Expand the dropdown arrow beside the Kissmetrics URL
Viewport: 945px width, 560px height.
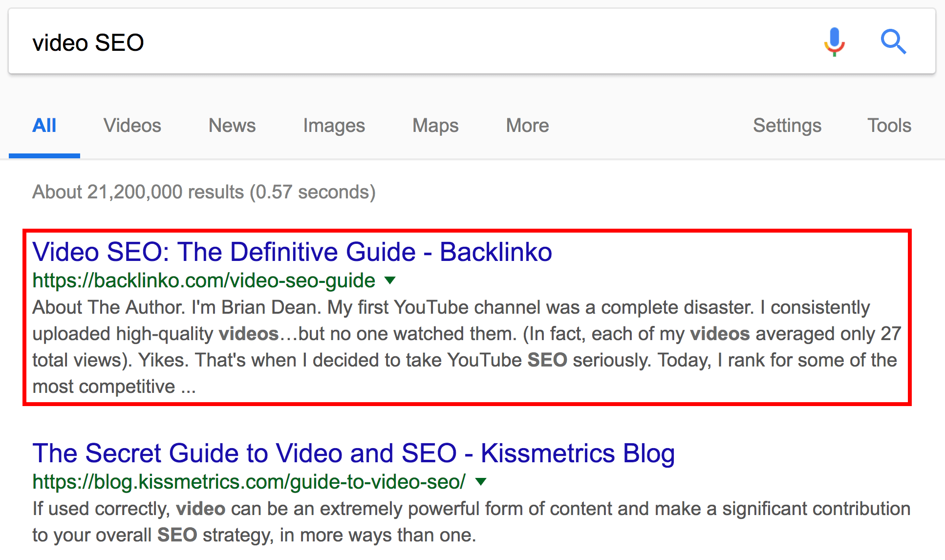click(x=481, y=482)
